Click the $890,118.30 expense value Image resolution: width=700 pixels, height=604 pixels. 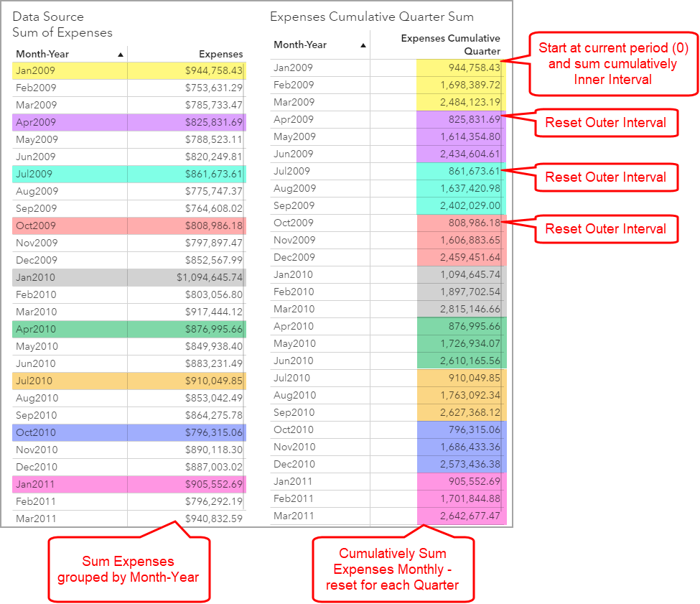point(214,450)
